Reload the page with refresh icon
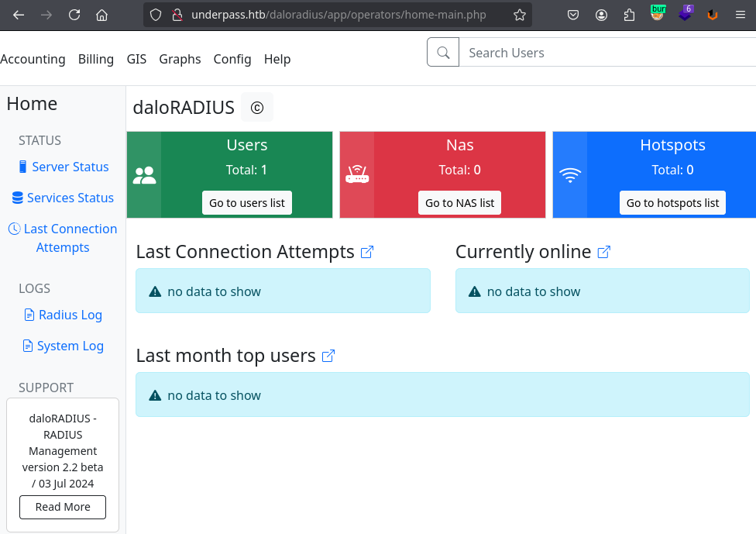This screenshot has width=756, height=534. (x=74, y=15)
